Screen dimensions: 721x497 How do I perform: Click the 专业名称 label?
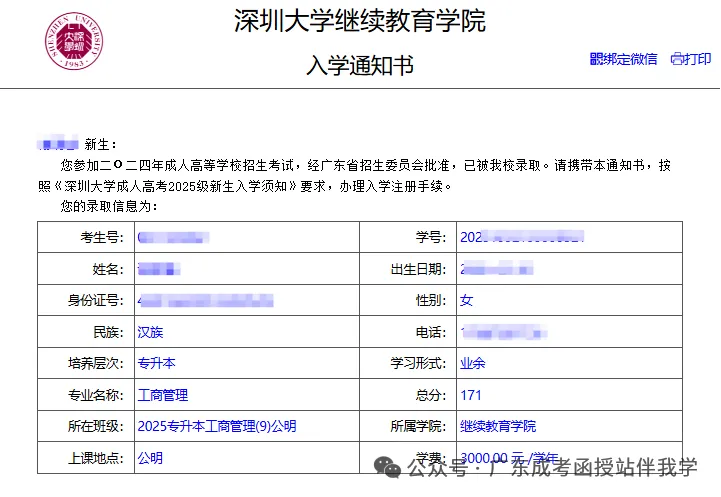[96, 395]
